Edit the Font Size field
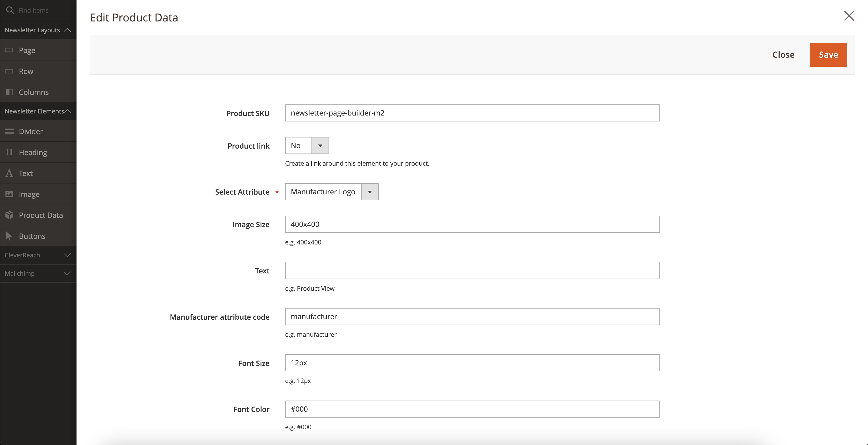The image size is (868, 445). (x=472, y=363)
